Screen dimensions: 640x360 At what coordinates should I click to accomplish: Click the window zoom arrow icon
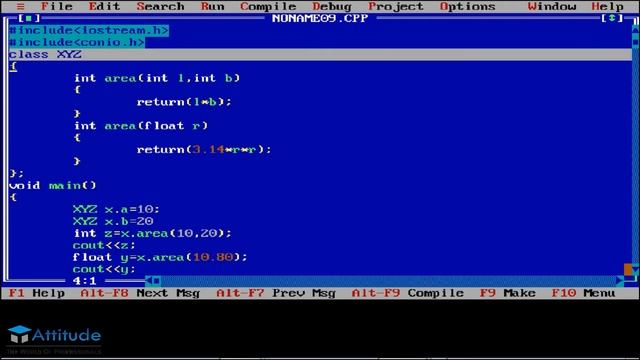[x=611, y=18]
